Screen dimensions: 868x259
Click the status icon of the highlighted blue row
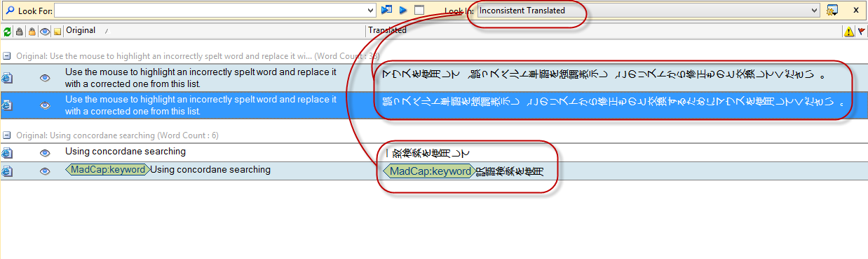coord(7,105)
